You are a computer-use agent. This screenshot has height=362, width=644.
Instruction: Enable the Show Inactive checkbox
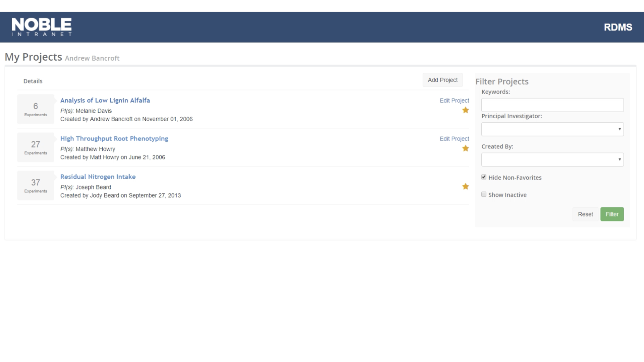point(484,194)
